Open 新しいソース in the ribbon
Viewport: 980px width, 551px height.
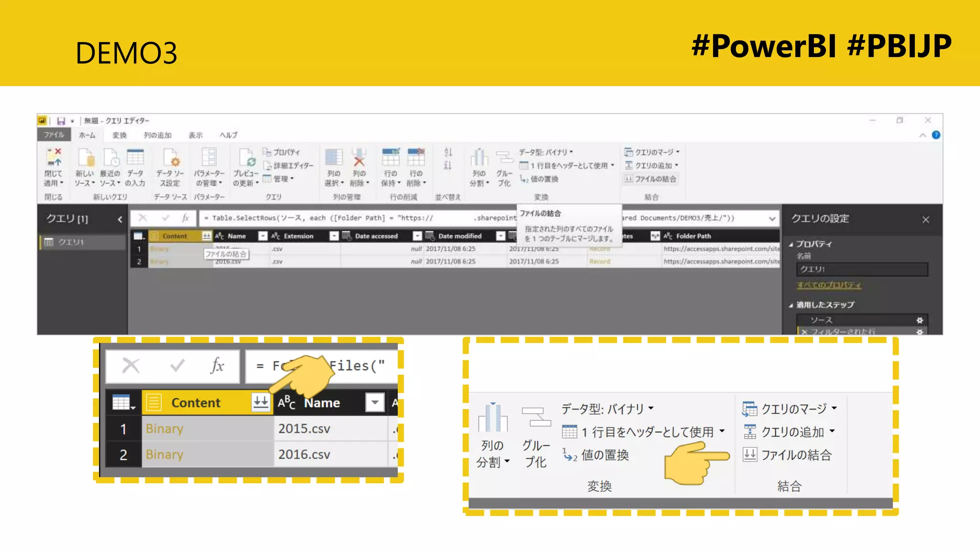(85, 167)
